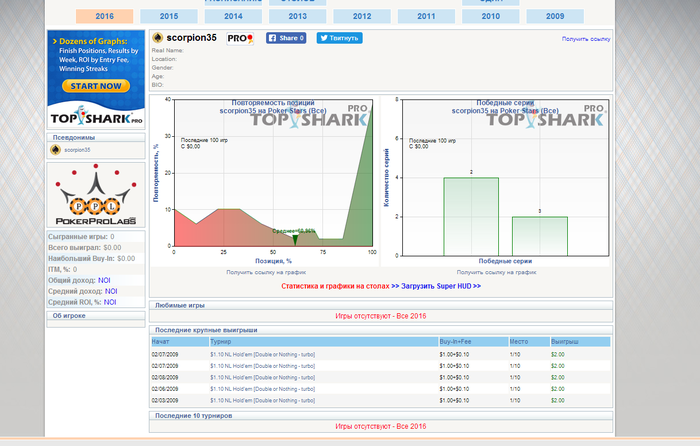Click the TopShark Pro logo in ad
This screenshot has height=446, width=700.
pos(96,117)
